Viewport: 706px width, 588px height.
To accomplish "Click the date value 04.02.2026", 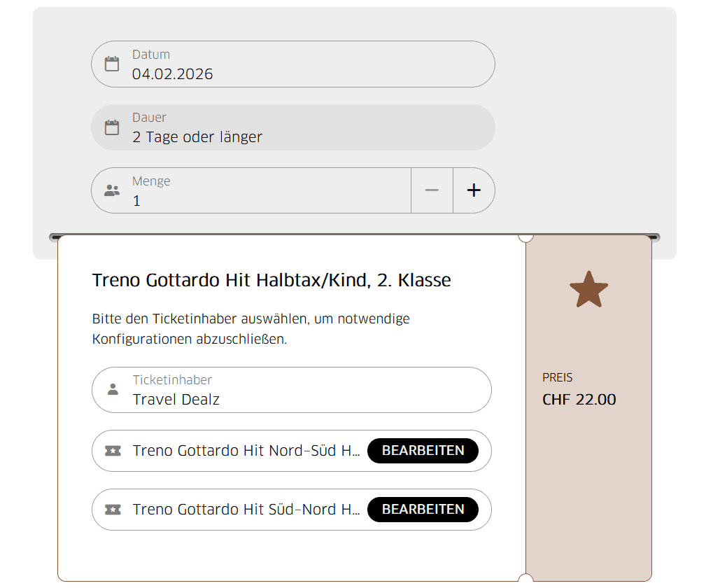I will coord(173,74).
